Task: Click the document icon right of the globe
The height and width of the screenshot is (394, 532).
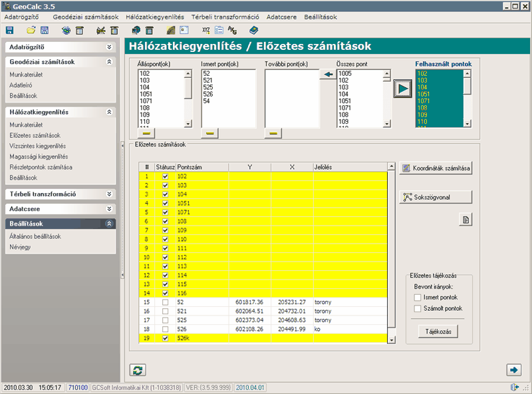Action: click(79, 31)
